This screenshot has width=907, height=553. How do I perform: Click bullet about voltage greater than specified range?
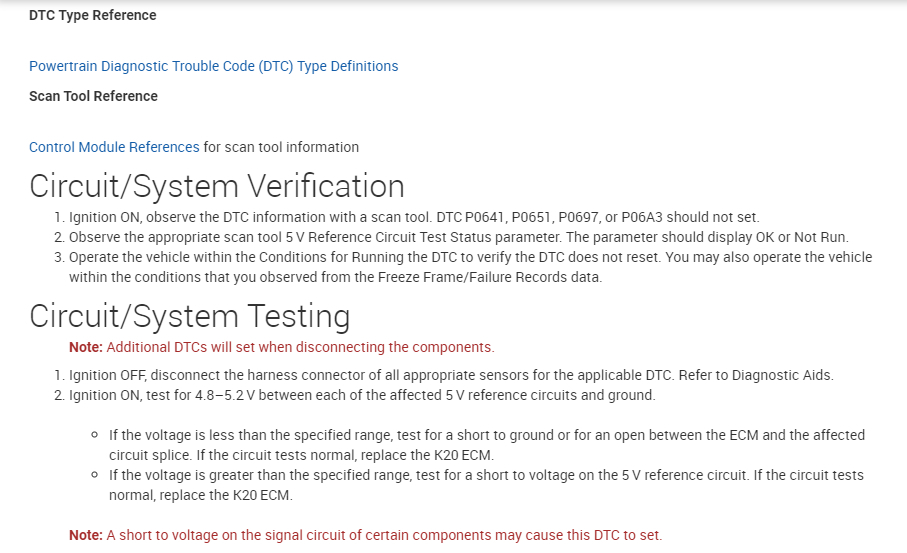click(x=486, y=475)
